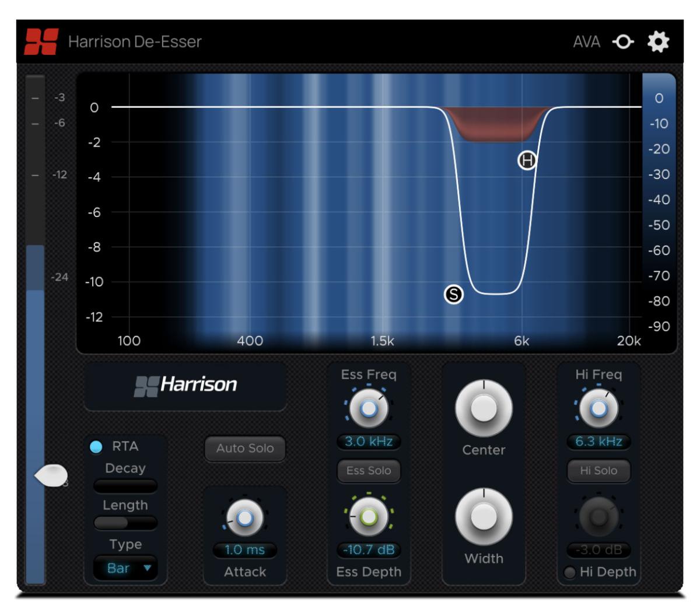Viewport: 700px width, 609px height.
Task: Enable Hi Solo
Action: [598, 471]
